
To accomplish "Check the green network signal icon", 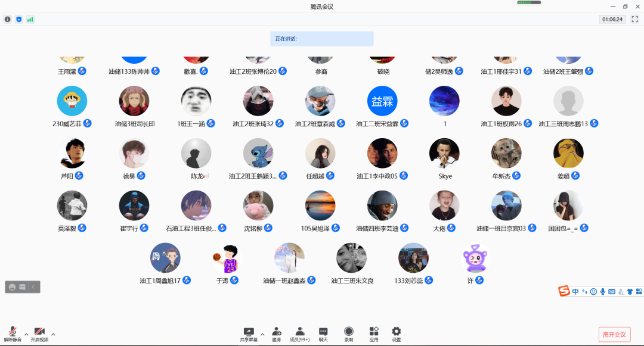I will coord(30,19).
